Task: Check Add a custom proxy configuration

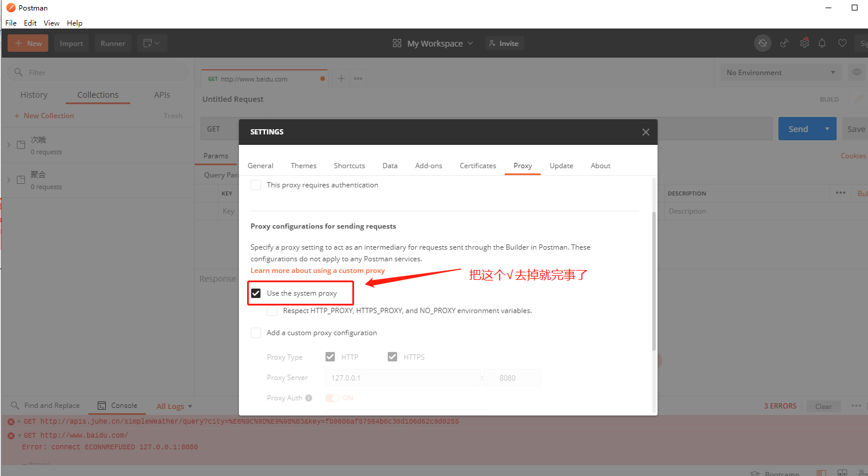Action: click(256, 333)
